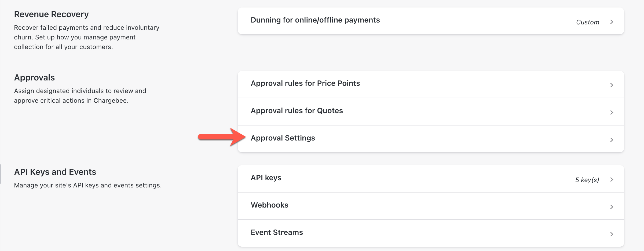The image size is (644, 251).
Task: Click chevron on Webhooks row
Action: 612,207
